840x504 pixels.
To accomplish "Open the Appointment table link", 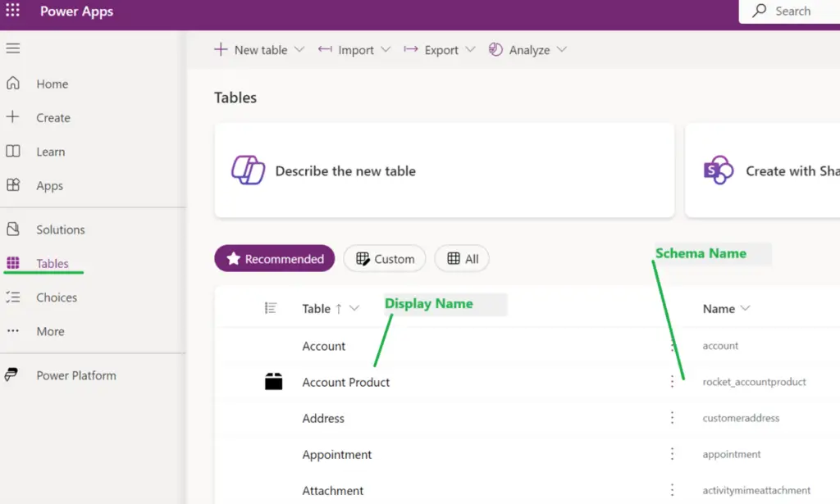I will [x=336, y=455].
